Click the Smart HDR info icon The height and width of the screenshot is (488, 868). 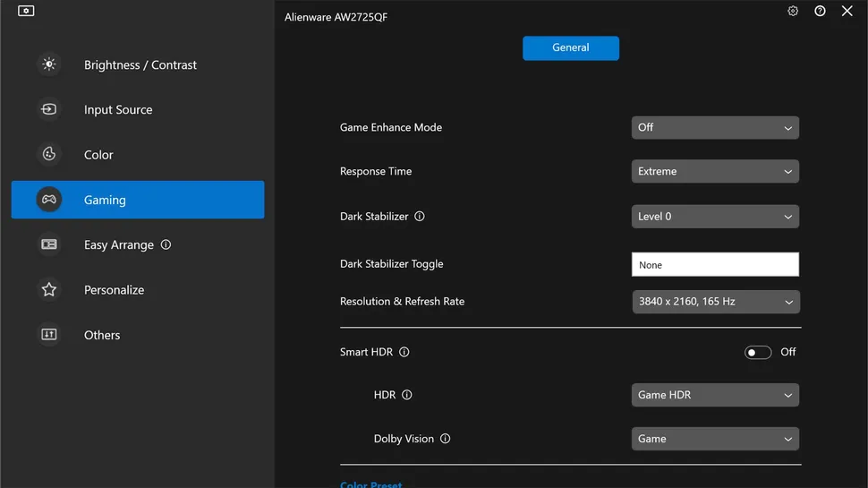404,352
